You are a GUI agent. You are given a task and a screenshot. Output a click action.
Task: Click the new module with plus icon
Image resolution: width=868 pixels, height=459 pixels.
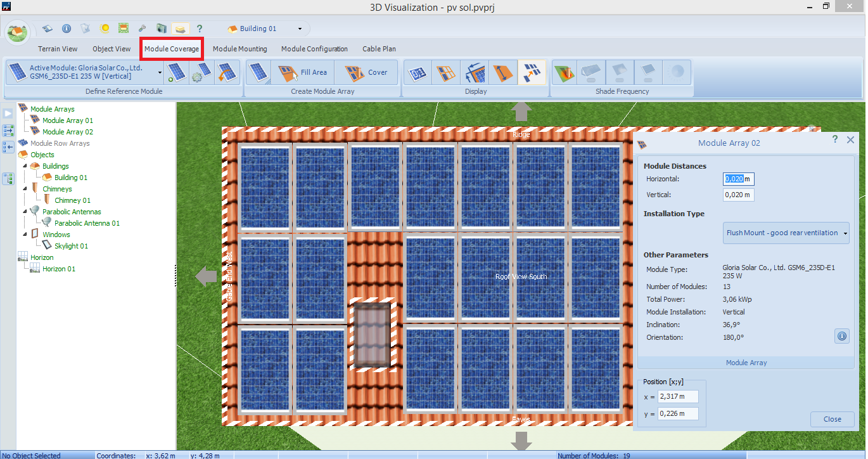177,72
